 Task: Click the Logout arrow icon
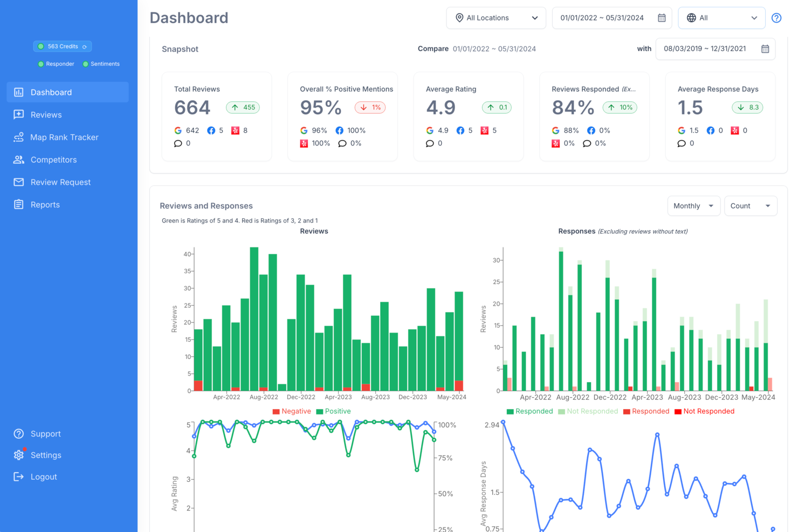click(19, 477)
